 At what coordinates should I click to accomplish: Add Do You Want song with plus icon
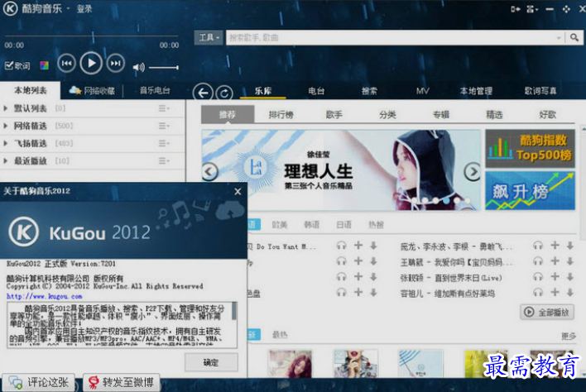click(x=358, y=246)
